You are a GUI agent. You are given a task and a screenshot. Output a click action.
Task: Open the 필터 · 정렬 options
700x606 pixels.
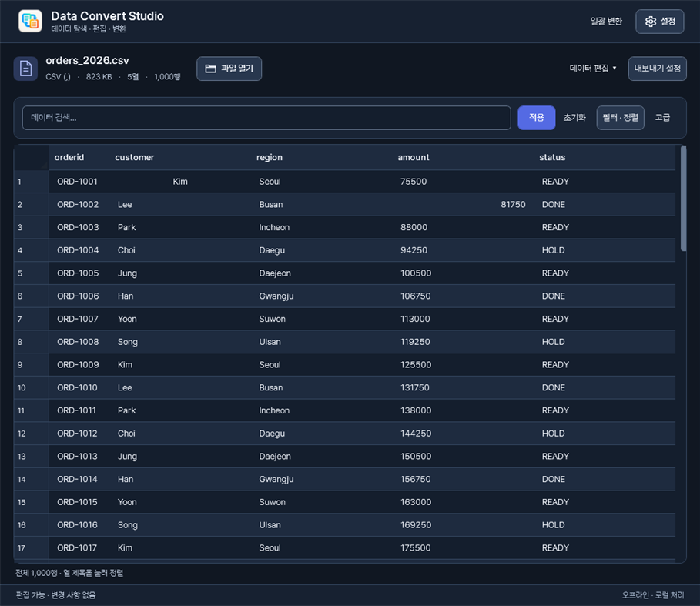[620, 118]
